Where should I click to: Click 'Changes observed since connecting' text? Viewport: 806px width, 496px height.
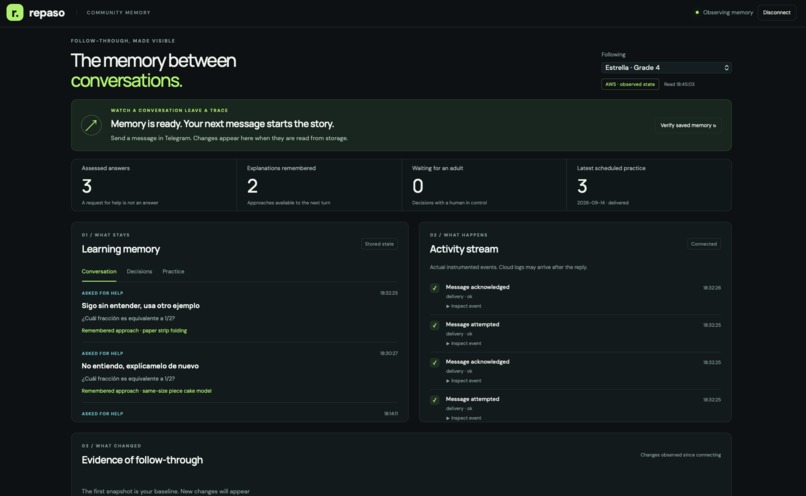(681, 455)
